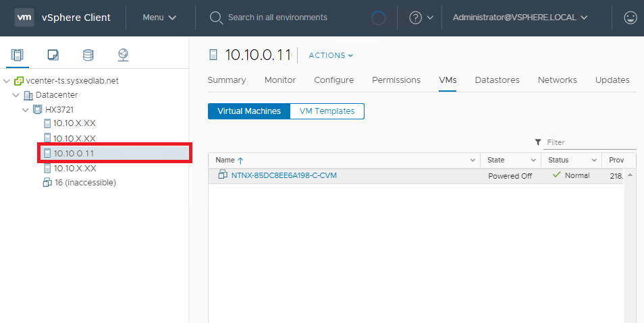This screenshot has width=644, height=323.
Task: Click the Name sort ascending arrow
Action: (241, 160)
